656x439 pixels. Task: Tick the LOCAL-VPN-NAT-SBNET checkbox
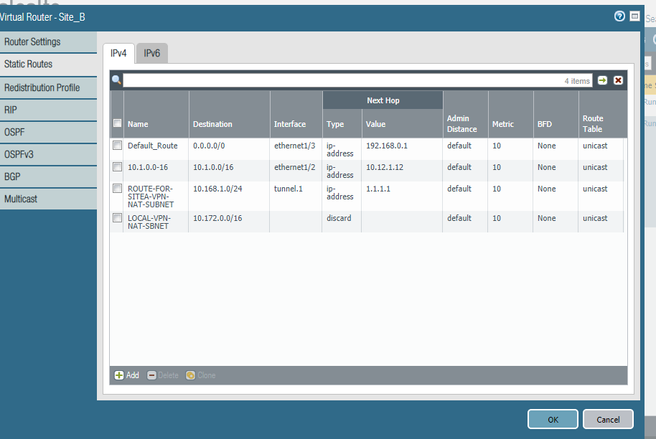point(117,217)
